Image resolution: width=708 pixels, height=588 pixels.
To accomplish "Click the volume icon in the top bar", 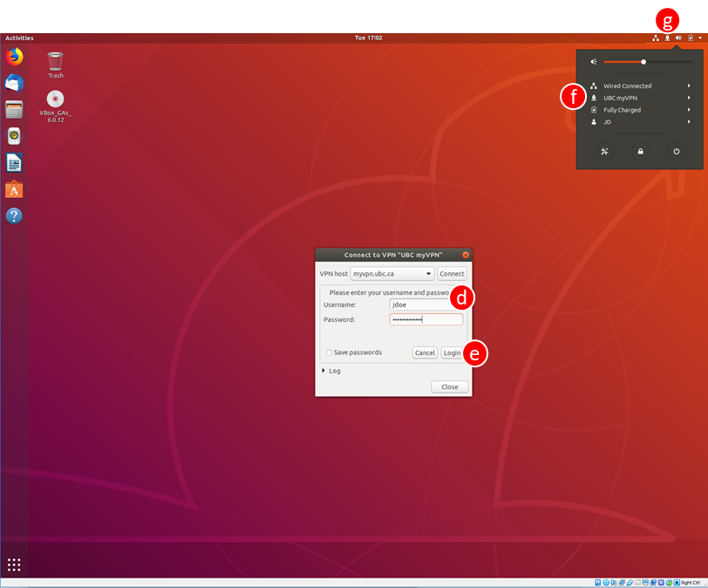I will pos(678,38).
